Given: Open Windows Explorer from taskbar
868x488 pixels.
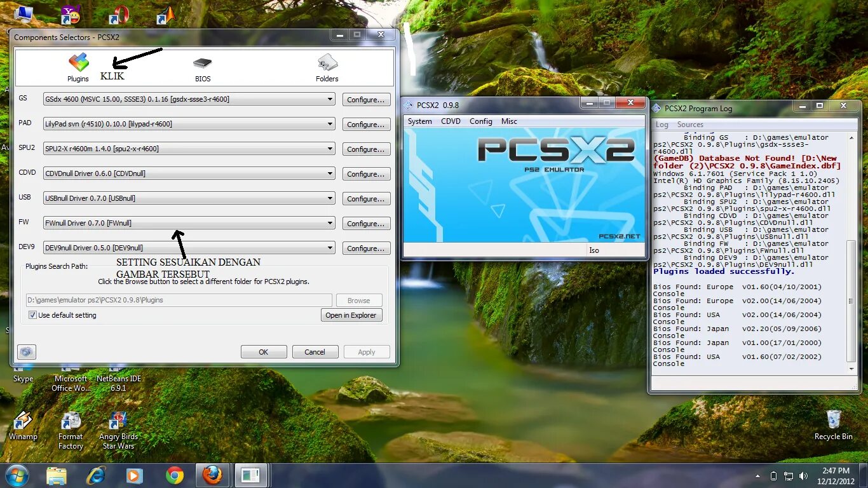Looking at the screenshot, I should tap(57, 475).
